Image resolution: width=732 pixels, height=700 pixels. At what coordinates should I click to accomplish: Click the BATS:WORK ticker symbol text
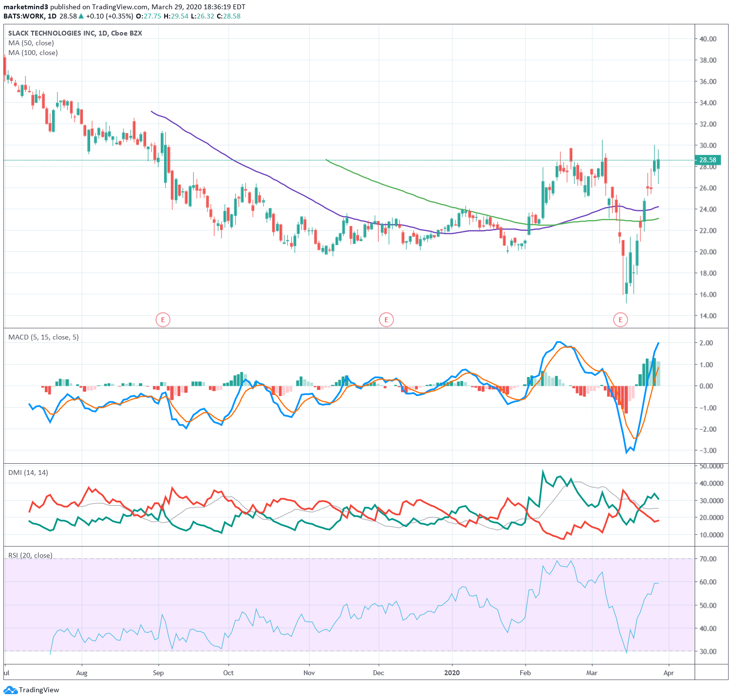24,16
